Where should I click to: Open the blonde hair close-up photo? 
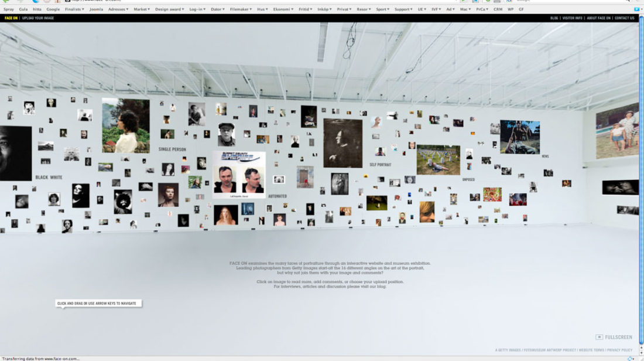point(427,212)
